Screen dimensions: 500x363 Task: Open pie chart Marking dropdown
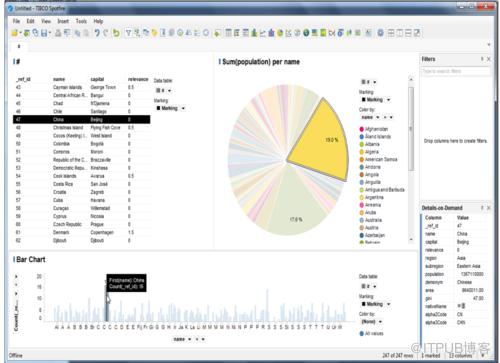pyautogui.click(x=376, y=100)
